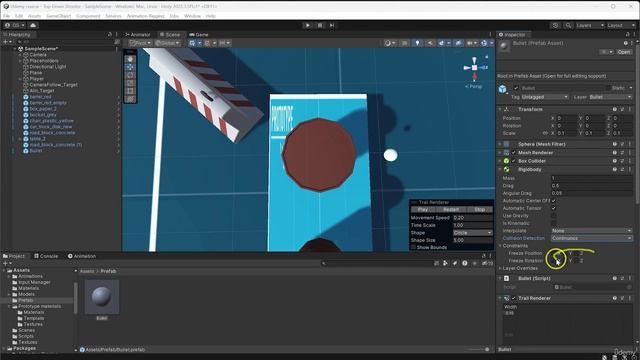Toggle Automatic Tensor checkbox

click(553, 208)
